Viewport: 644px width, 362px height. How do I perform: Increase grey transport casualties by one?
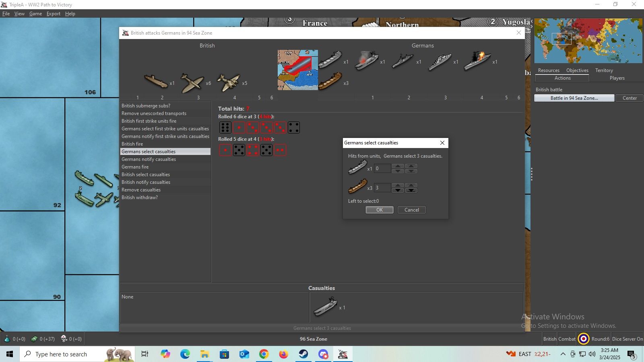[398, 166]
